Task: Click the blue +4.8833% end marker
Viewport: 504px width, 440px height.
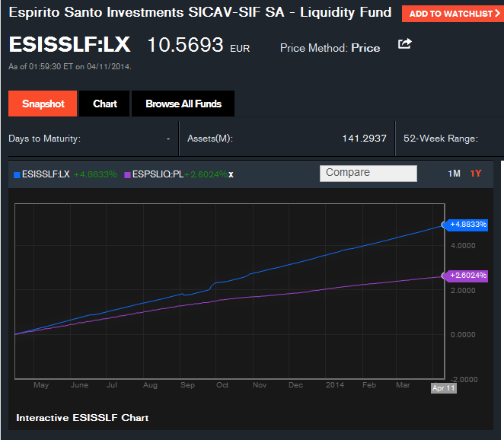Action: pyautogui.click(x=467, y=225)
